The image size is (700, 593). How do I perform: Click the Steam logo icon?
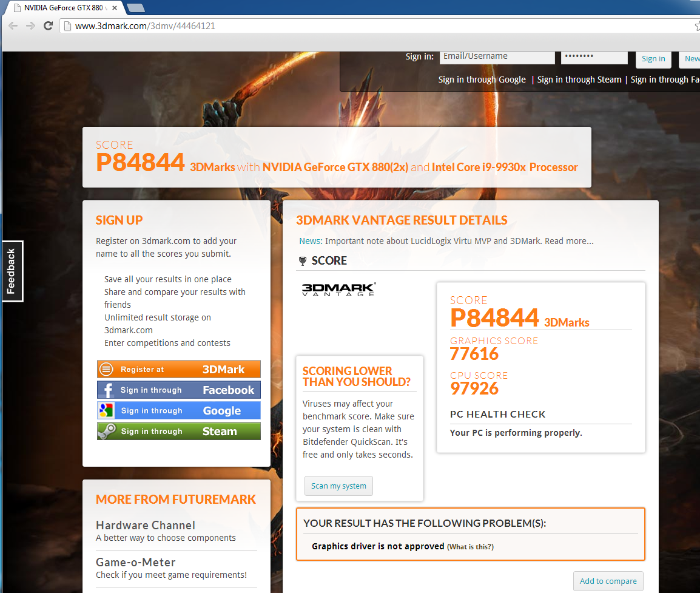[107, 432]
